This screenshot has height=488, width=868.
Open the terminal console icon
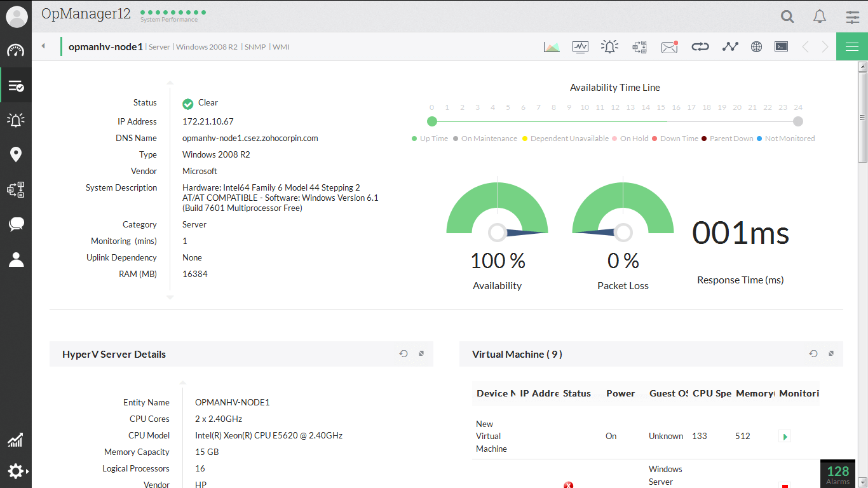pos(781,46)
